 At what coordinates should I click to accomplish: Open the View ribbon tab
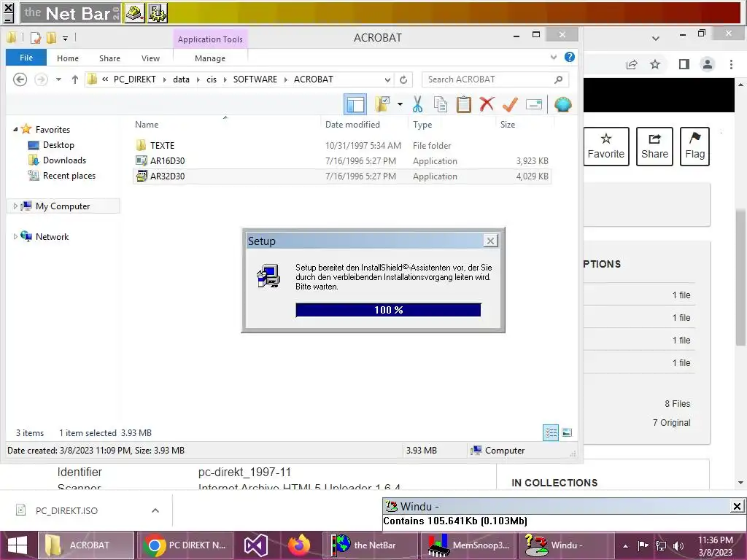[x=150, y=58]
